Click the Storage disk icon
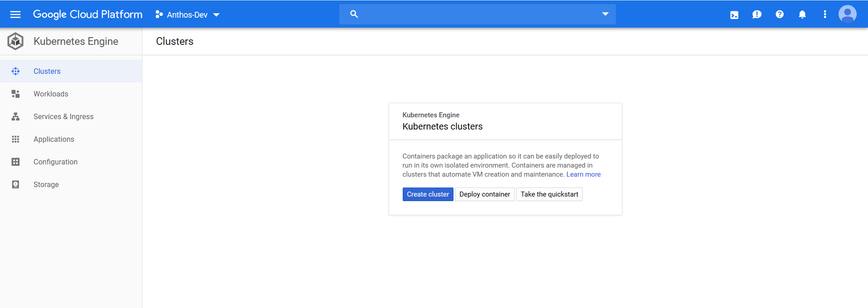868x308 pixels. (15, 184)
